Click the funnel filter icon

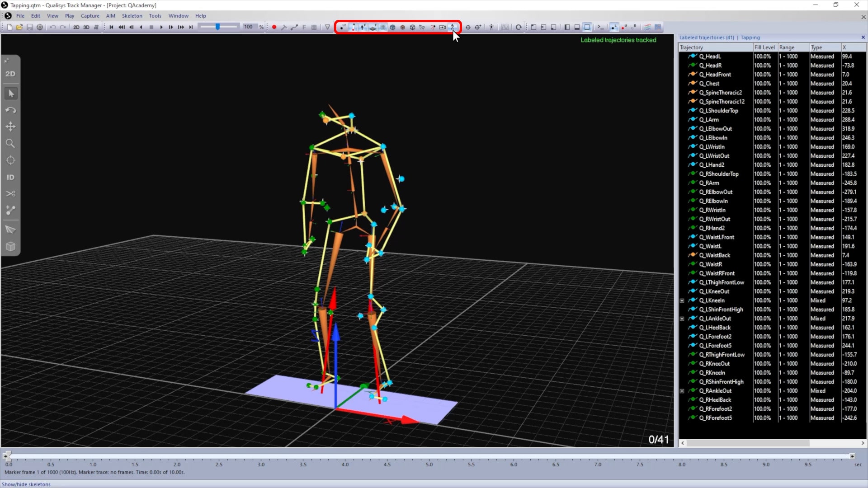[x=327, y=27]
